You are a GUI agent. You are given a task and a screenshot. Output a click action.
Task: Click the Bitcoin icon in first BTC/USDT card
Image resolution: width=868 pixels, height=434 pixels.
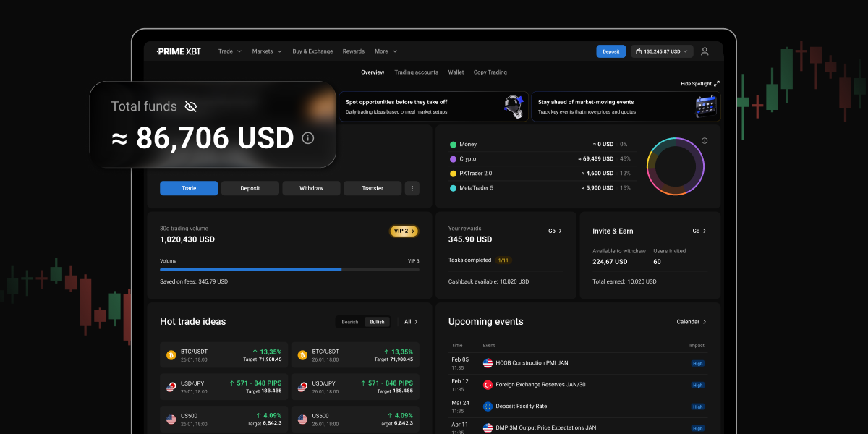click(x=171, y=355)
